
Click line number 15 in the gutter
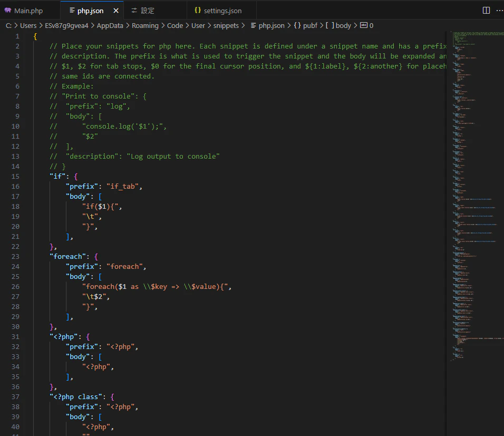15,176
